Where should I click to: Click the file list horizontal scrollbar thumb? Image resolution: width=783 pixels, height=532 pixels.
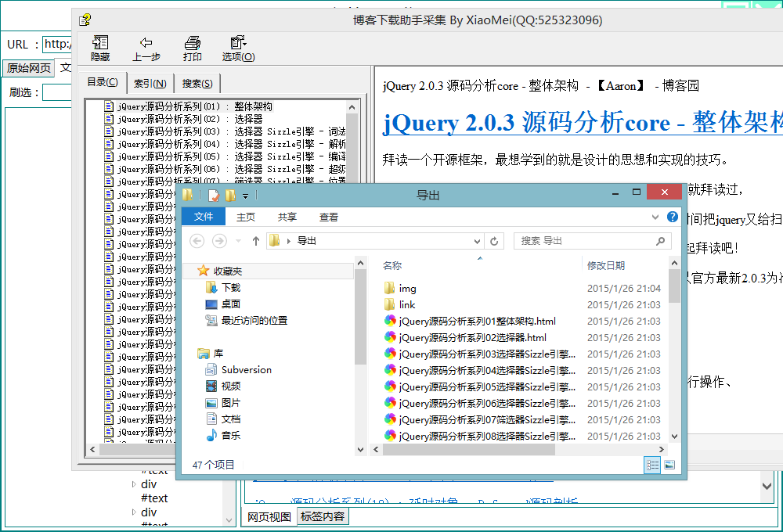(x=469, y=449)
